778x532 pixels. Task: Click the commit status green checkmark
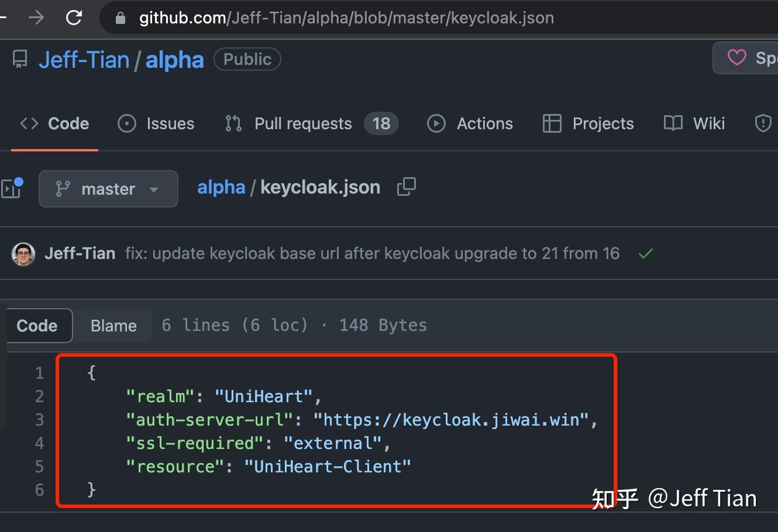tap(646, 254)
